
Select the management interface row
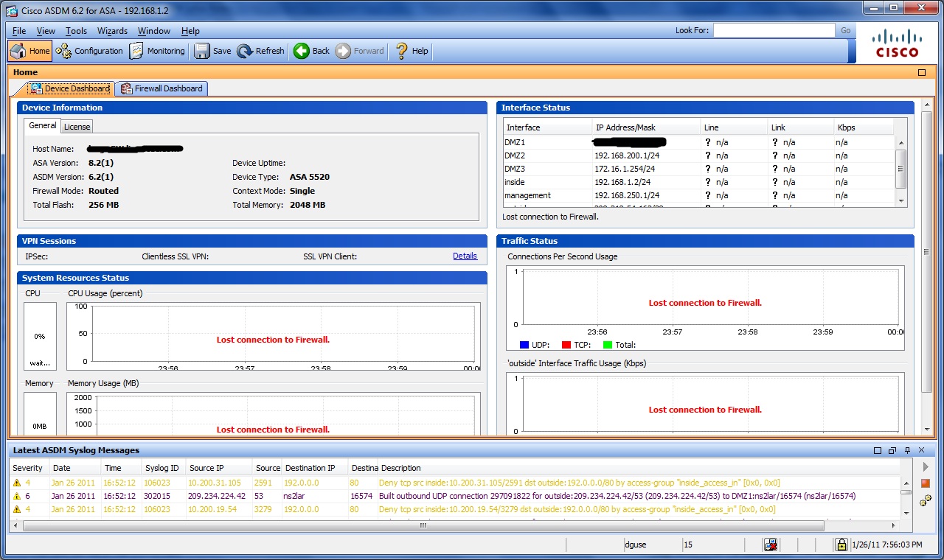pyautogui.click(x=698, y=195)
